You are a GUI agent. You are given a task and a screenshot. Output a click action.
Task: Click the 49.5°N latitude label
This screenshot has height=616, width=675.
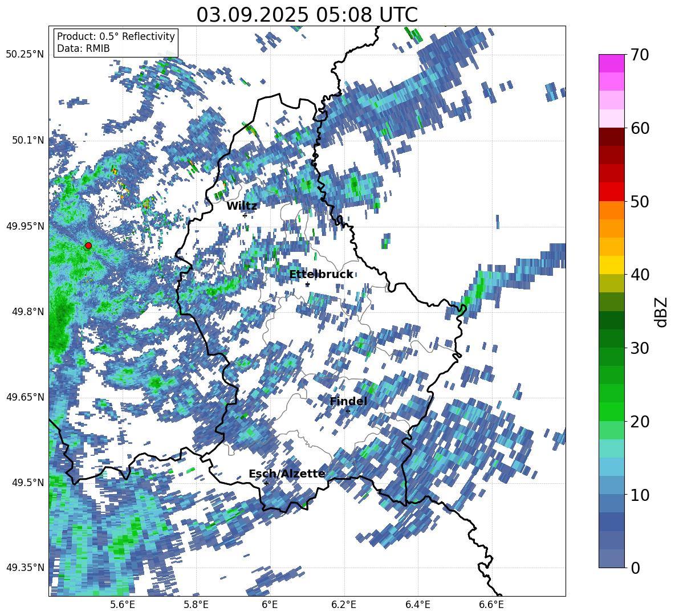[x=29, y=482]
